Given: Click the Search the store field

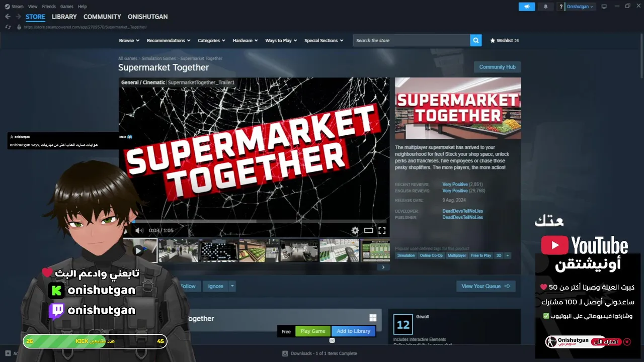Looking at the screenshot, I should [x=412, y=41].
